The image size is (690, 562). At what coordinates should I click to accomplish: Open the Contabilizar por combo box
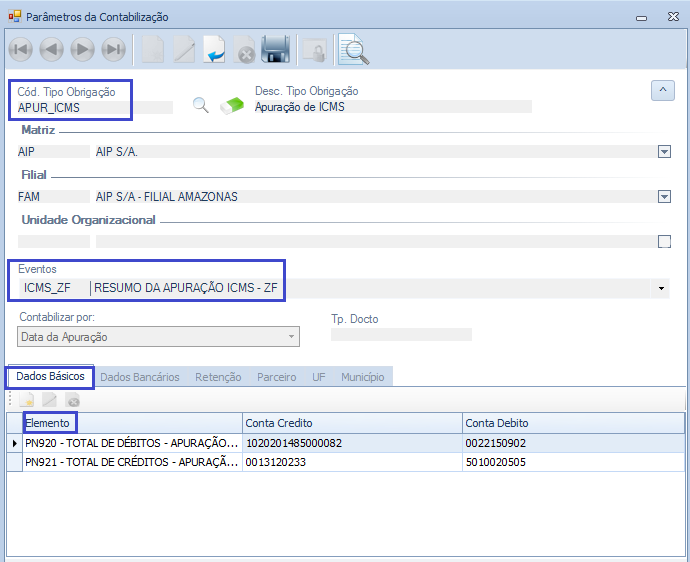point(158,337)
